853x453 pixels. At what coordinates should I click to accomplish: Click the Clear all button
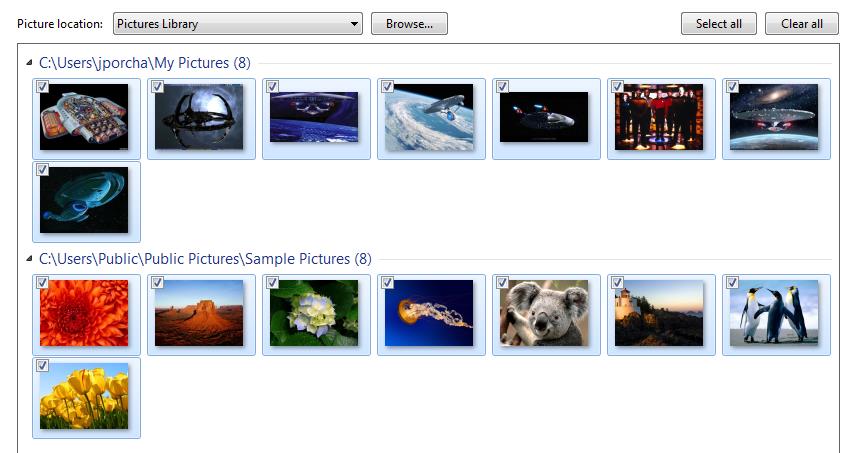pyautogui.click(x=801, y=24)
